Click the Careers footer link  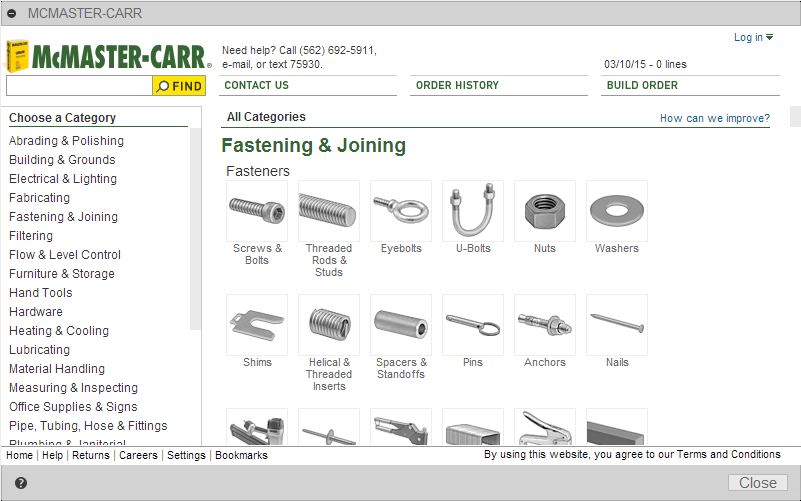click(x=138, y=455)
